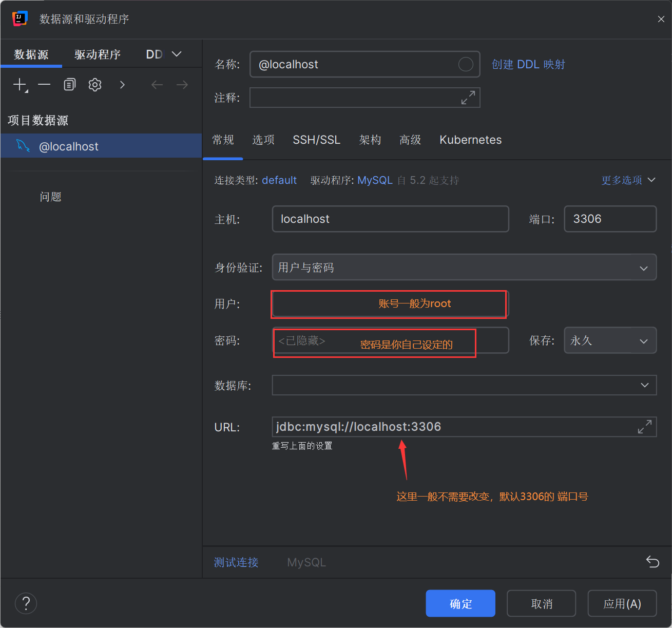Go back with left arrow icon
672x628 pixels.
point(157,85)
